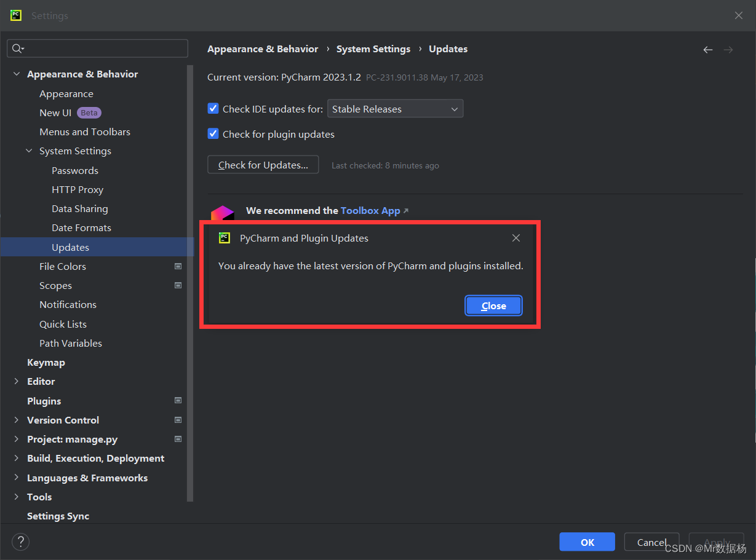This screenshot has height=560, width=756.
Task: Go forward using the right arrow icon
Action: coord(728,50)
